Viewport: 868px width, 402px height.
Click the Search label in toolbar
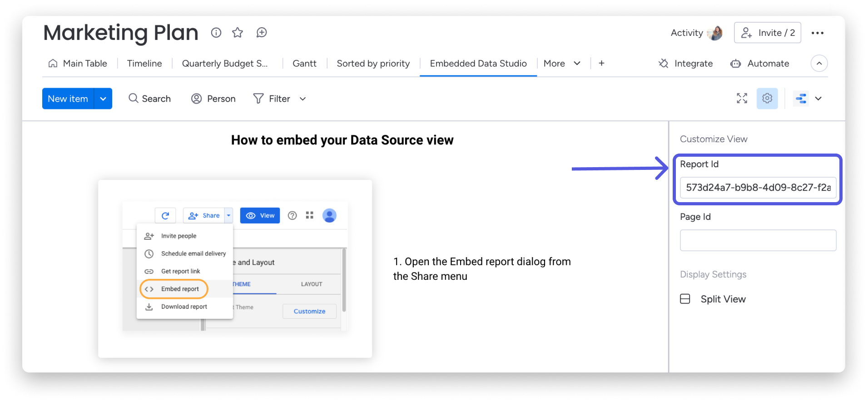156,99
